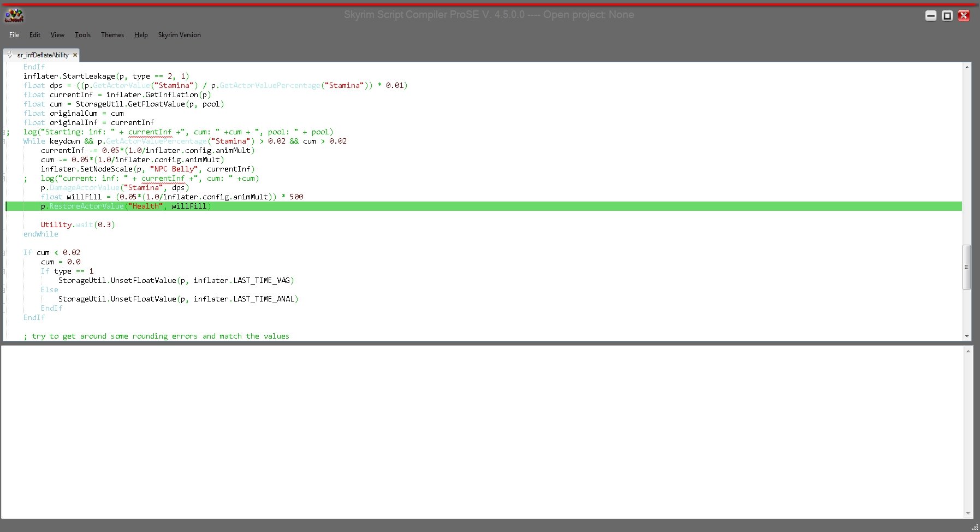980x532 pixels.
Task: Click the code editor scrollbar thumb
Action: 966,267
